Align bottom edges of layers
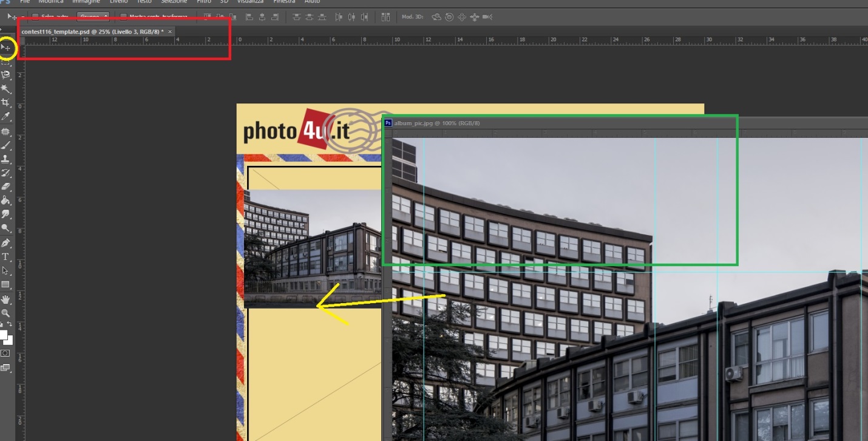 coord(232,16)
